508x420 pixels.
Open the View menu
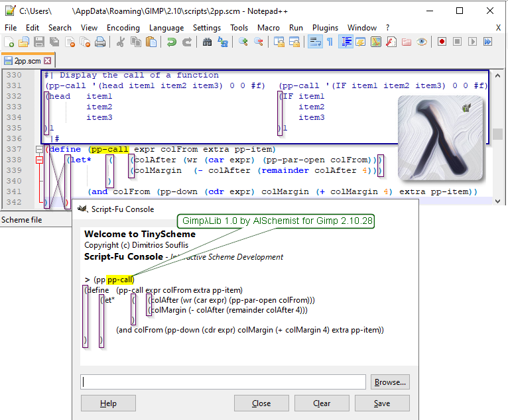coord(89,28)
